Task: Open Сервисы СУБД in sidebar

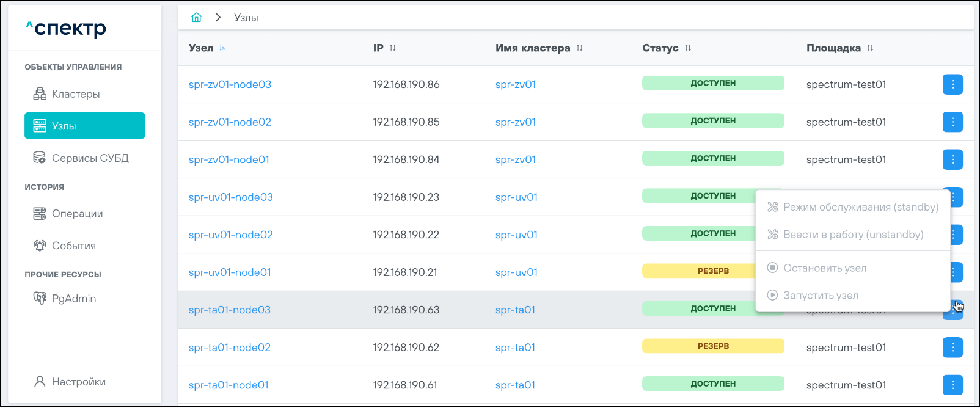Action: pyautogui.click(x=90, y=158)
